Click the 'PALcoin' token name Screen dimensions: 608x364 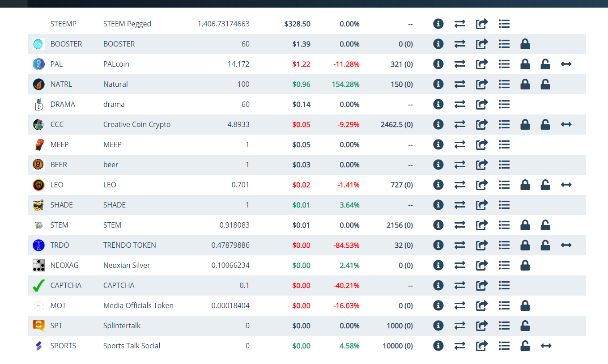(116, 64)
